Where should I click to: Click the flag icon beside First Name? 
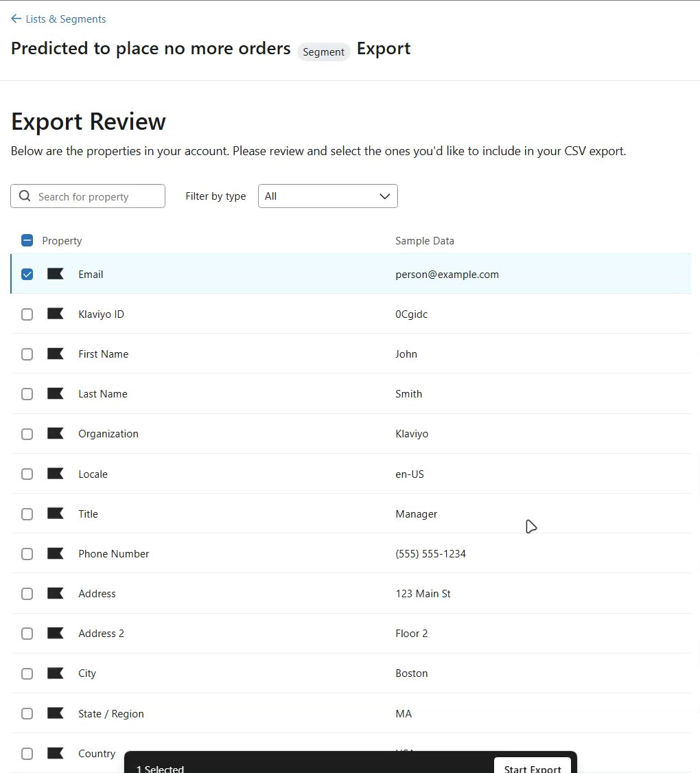[55, 354]
